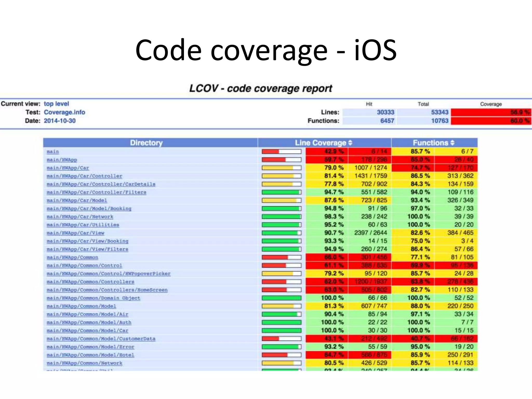Open Common/Model/Hotel directory link

[x=90, y=355]
